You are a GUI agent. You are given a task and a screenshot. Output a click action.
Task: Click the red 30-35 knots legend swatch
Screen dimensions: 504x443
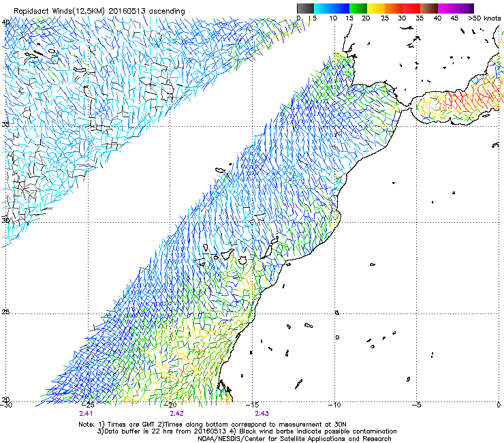click(x=411, y=8)
